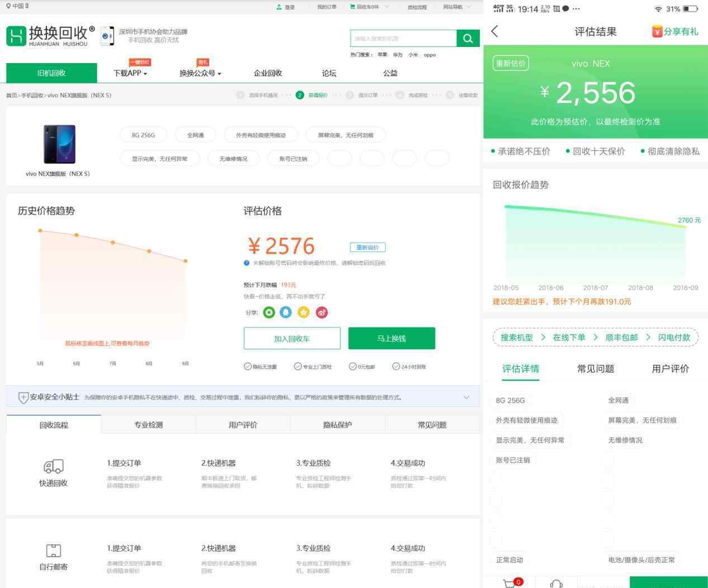Tap the 常见问题 tab in mobile app
Image resolution: width=708 pixels, height=588 pixels.
596,369
